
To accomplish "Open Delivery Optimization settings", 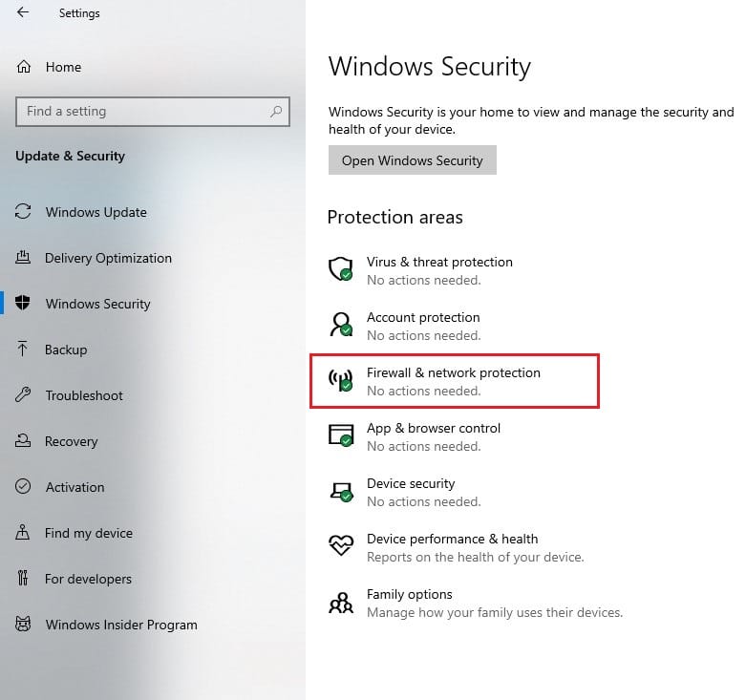I will tap(152, 258).
